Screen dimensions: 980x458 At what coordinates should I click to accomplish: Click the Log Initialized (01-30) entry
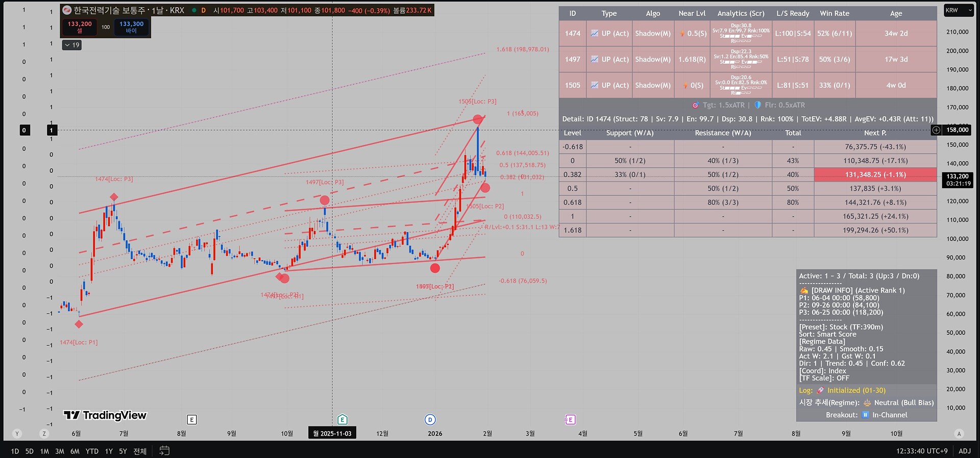click(x=842, y=391)
